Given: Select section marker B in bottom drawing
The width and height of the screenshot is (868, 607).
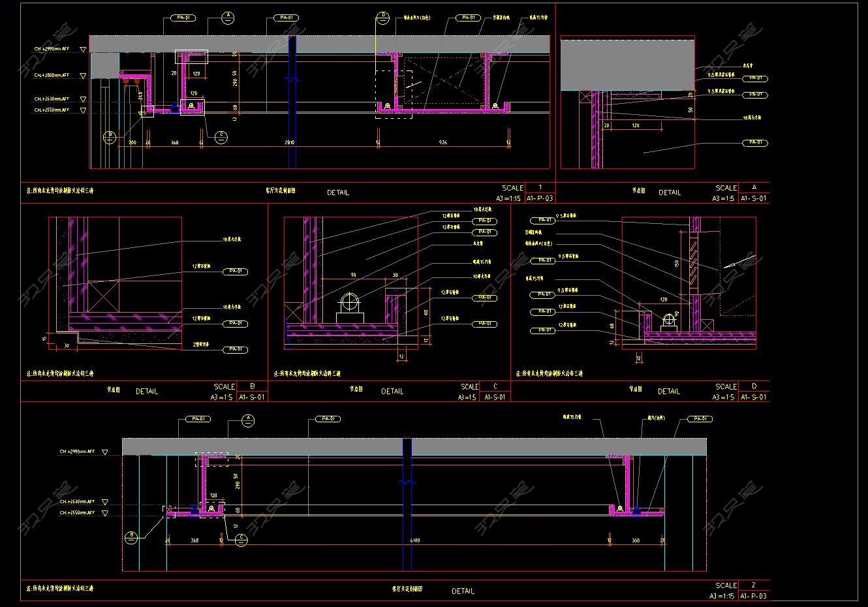Looking at the screenshot, I should 131,537.
